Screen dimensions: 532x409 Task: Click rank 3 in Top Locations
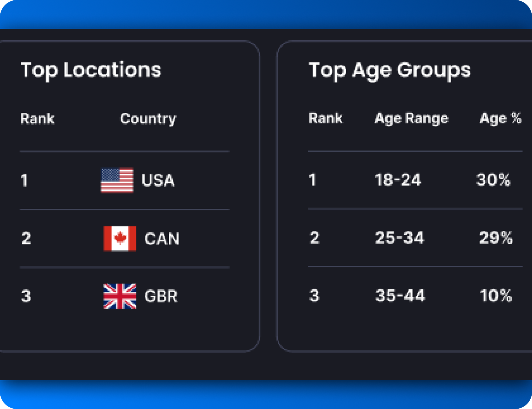[26, 296]
